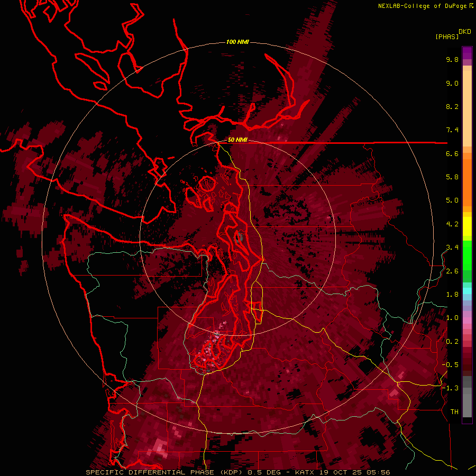Pick the bright green color bar segment
The image size is (476, 476).
[467, 255]
